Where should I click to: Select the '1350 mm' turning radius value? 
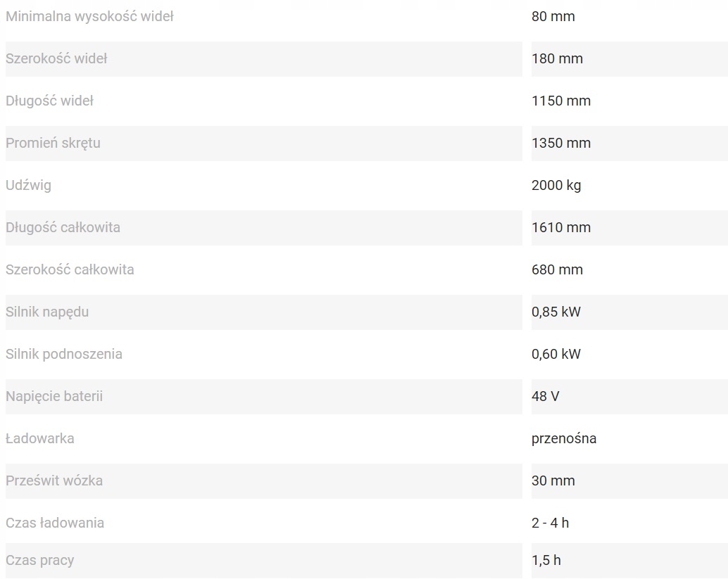pyautogui.click(x=561, y=143)
